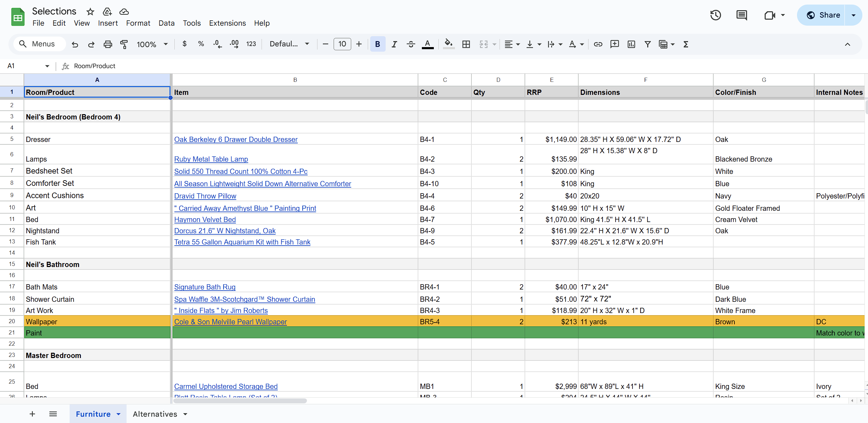This screenshot has height=423, width=868.
Task: Click the horizontal scrollbar
Action: (x=240, y=401)
